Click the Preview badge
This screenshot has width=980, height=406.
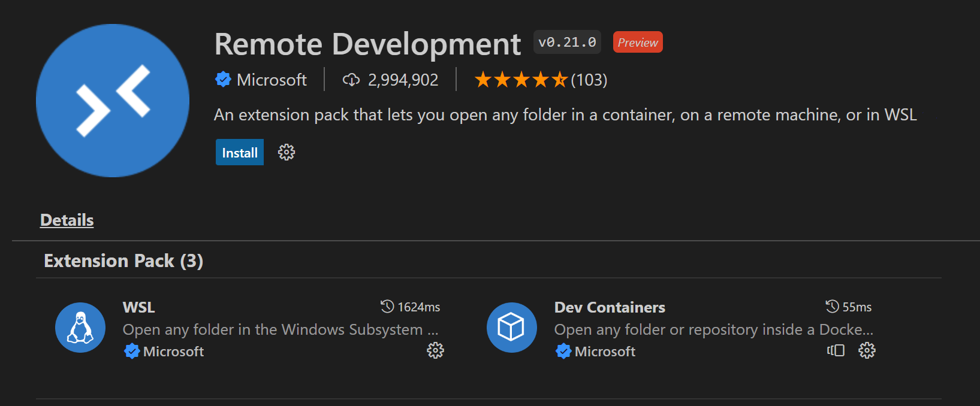[638, 43]
